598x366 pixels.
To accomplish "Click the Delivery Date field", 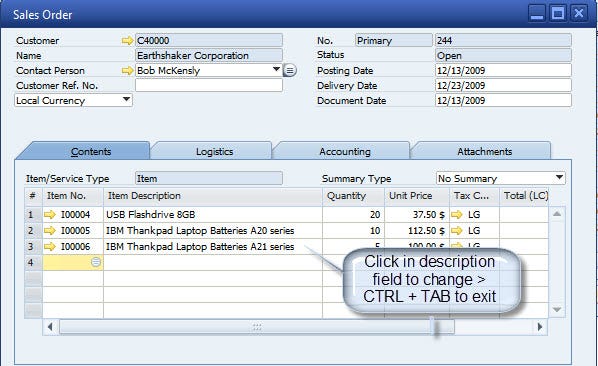I will [x=503, y=85].
